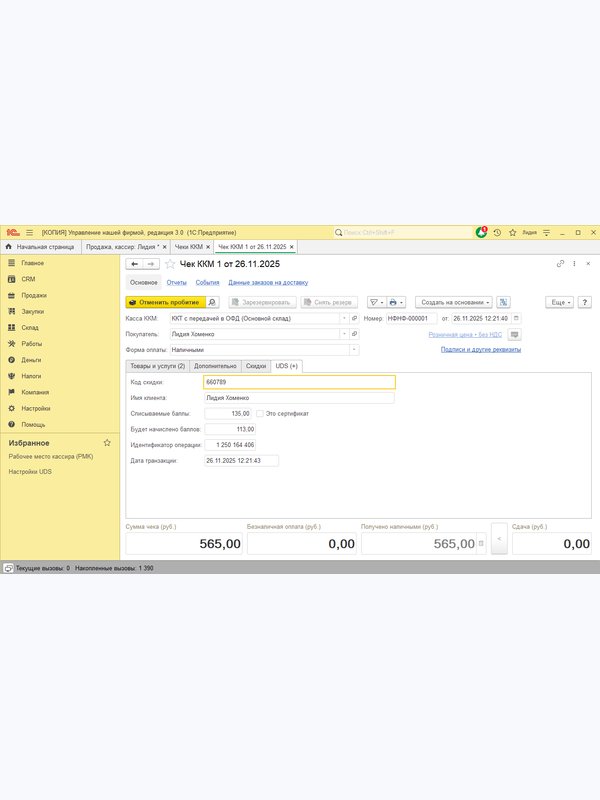This screenshot has width=600, height=800.
Task: Expand the Касса ККМ dropdown
Action: pyautogui.click(x=344, y=318)
